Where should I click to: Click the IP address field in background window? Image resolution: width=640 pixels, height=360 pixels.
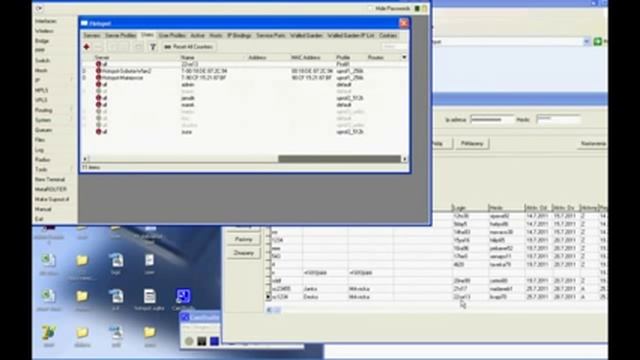point(492,120)
